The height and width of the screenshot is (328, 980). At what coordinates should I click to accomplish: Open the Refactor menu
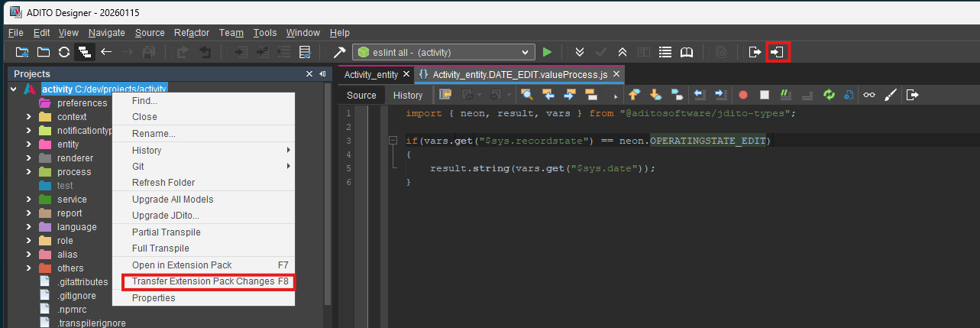tap(191, 33)
